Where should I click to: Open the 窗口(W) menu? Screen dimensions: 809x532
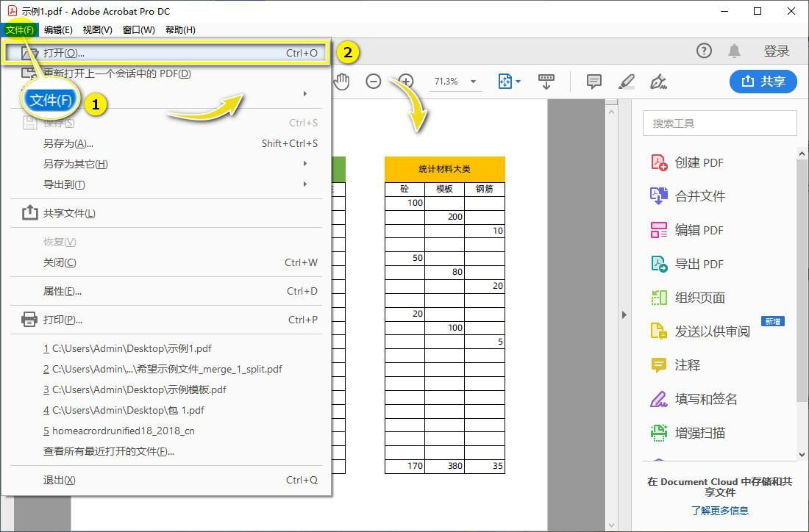pos(139,29)
